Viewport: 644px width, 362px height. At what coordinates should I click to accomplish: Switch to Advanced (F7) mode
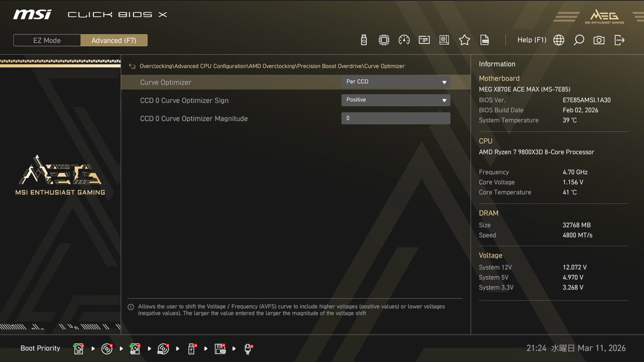point(114,40)
